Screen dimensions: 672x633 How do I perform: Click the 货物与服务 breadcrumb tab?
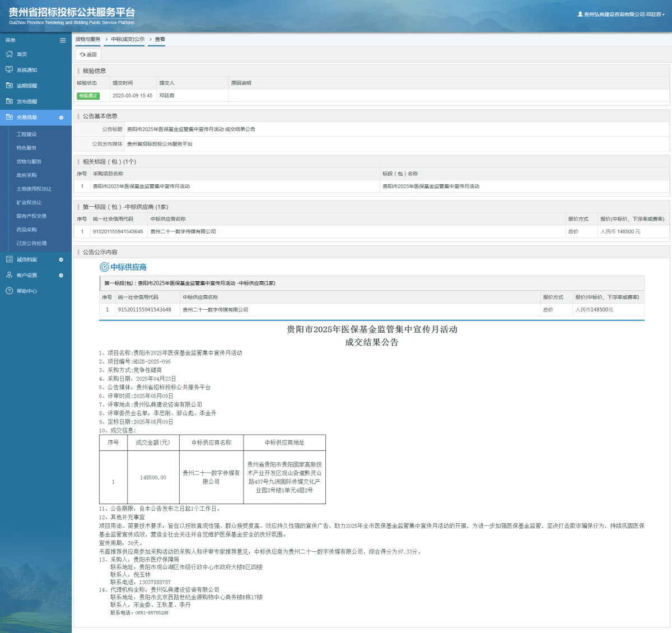tap(88, 39)
